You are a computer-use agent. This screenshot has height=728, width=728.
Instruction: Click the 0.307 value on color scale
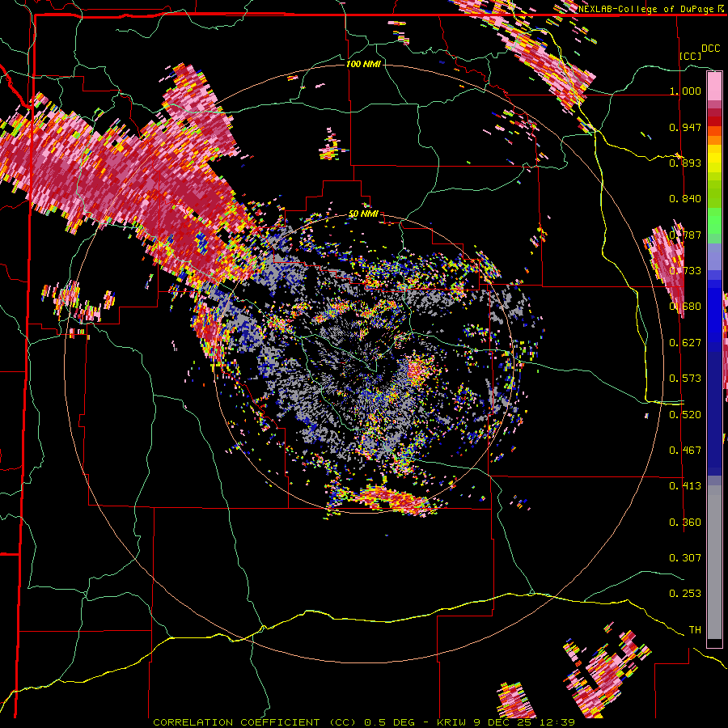[x=685, y=558]
